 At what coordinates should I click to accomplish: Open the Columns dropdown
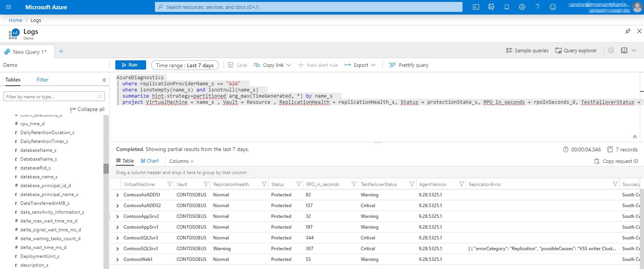181,161
